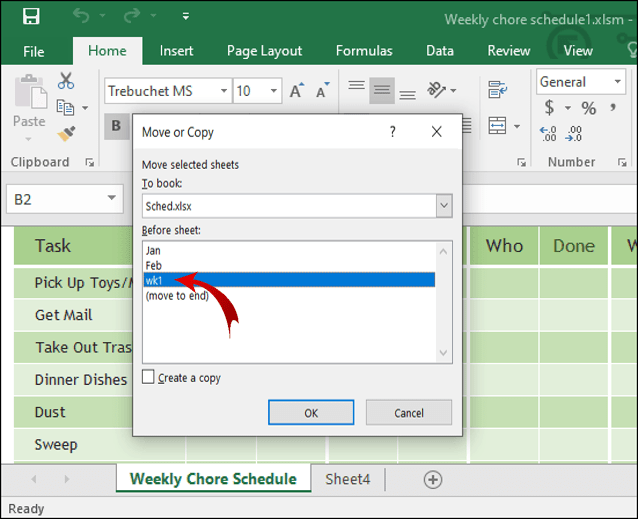Open the Orientation dropdown arrow
The width and height of the screenshot is (638, 519).
454,90
